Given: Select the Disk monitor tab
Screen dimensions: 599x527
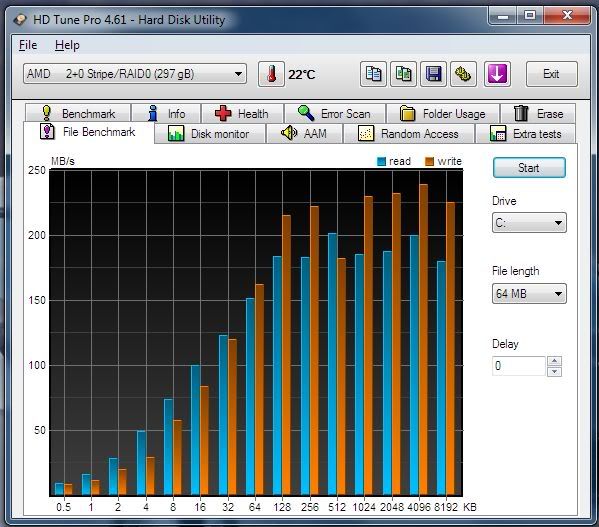Looking at the screenshot, I should [210, 134].
